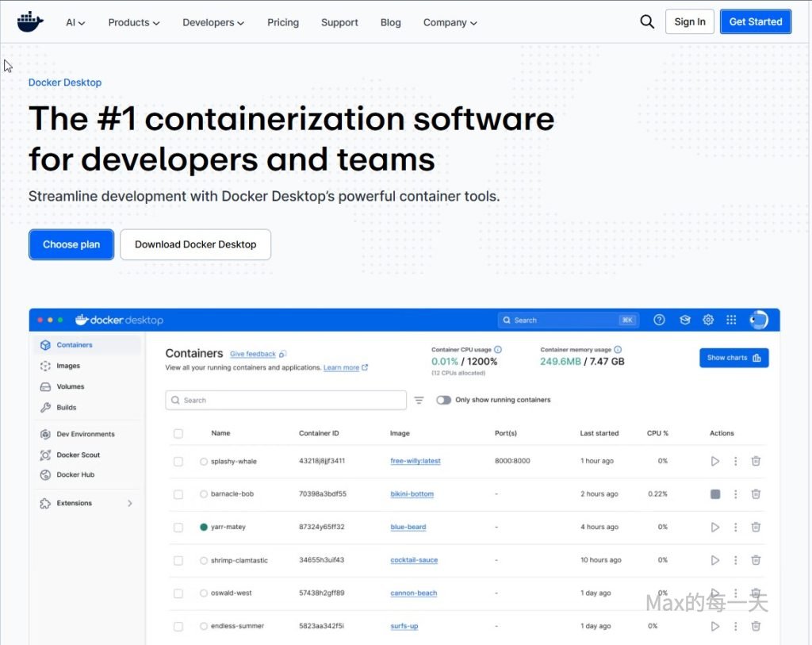This screenshot has height=645, width=812.
Task: Go to the Pricing page
Action: point(283,22)
